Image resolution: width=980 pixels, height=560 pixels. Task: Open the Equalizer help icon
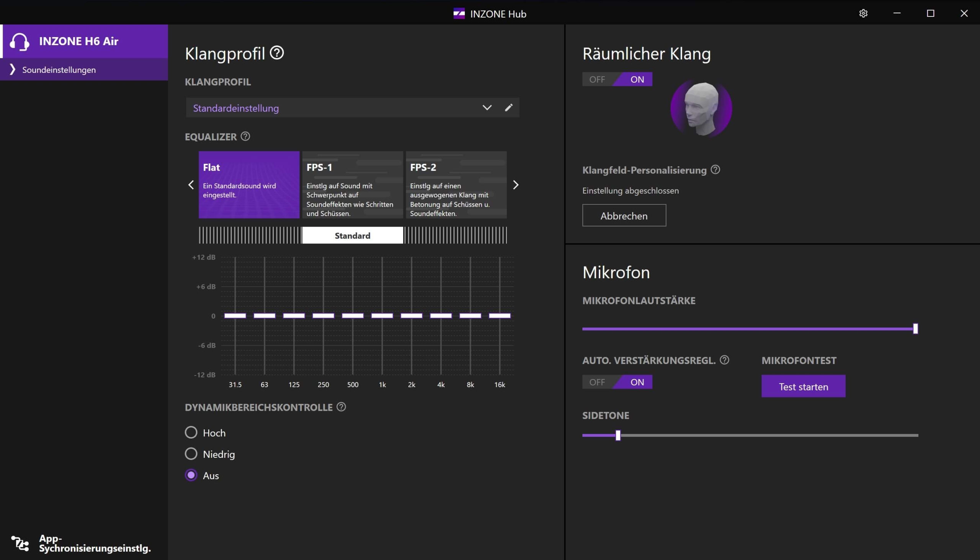245,137
